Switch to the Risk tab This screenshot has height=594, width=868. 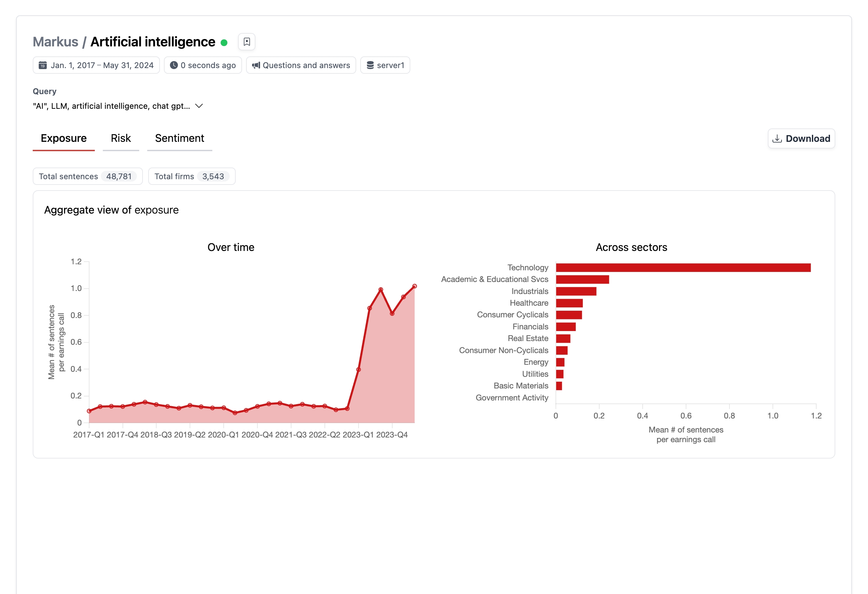tap(121, 138)
